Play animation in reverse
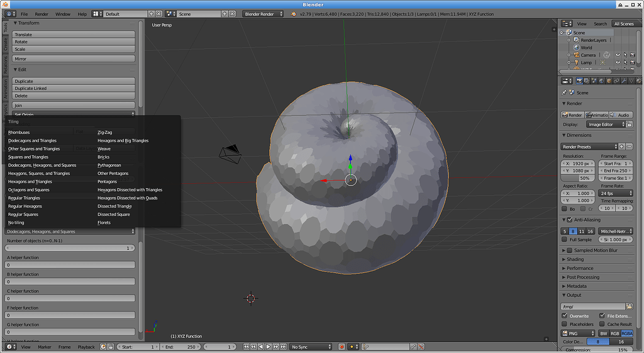This screenshot has width=644, height=353. click(x=261, y=347)
